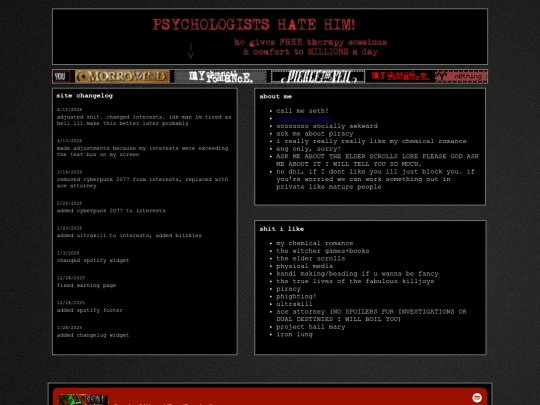The width and height of the screenshot is (540, 405).
Task: Select the 'call me seth!' list item
Action: coord(302,111)
